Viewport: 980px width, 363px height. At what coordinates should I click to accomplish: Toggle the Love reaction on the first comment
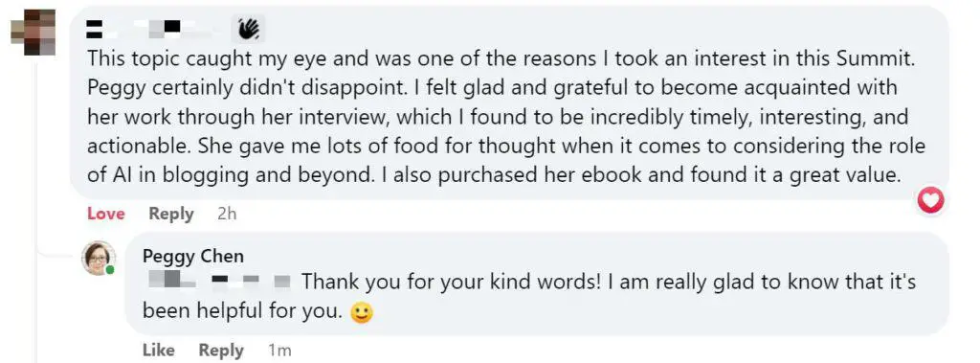(106, 214)
